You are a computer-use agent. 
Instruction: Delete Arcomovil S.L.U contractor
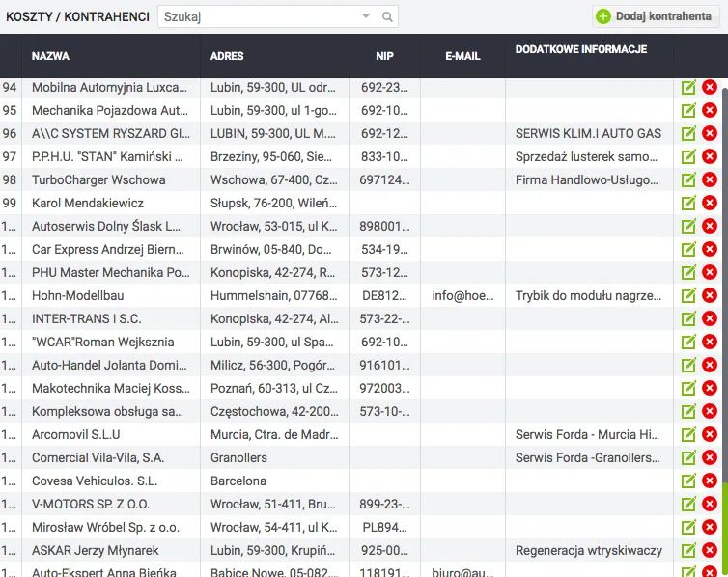coord(710,434)
